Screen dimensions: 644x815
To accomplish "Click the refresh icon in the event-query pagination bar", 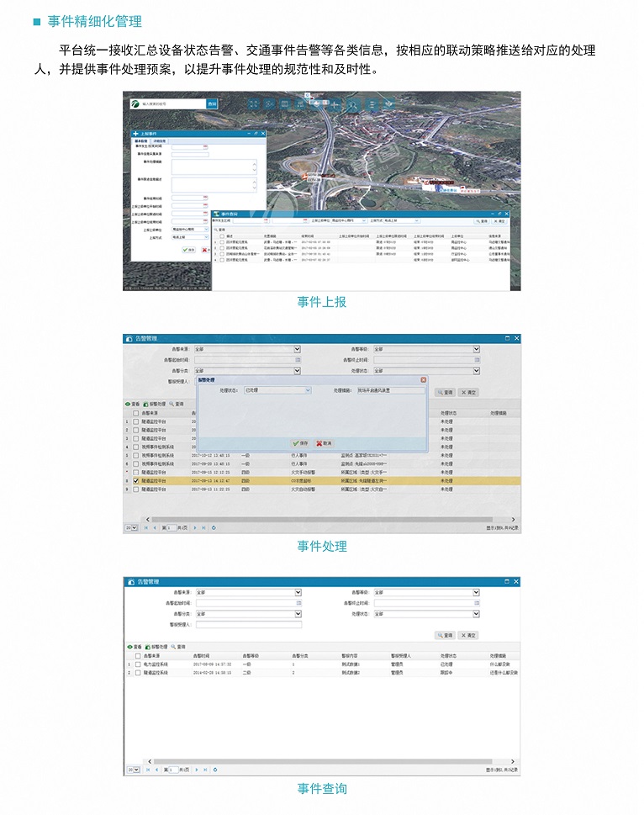I will click(x=214, y=769).
